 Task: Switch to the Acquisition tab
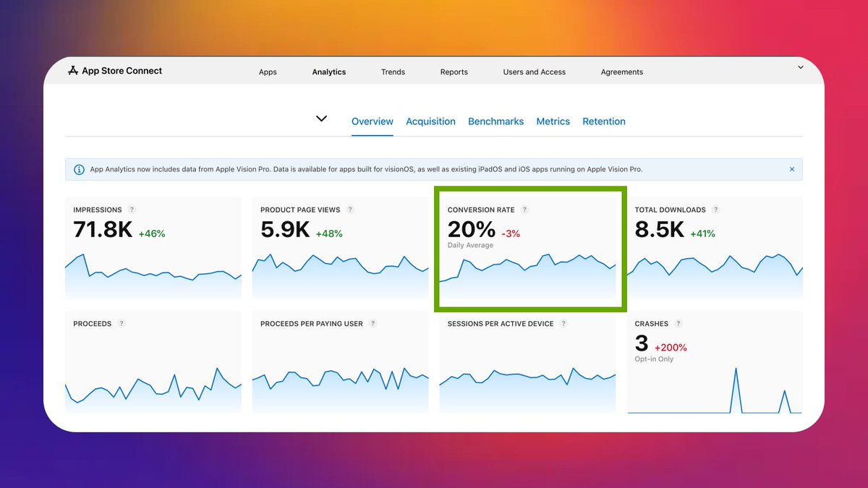coord(430,121)
